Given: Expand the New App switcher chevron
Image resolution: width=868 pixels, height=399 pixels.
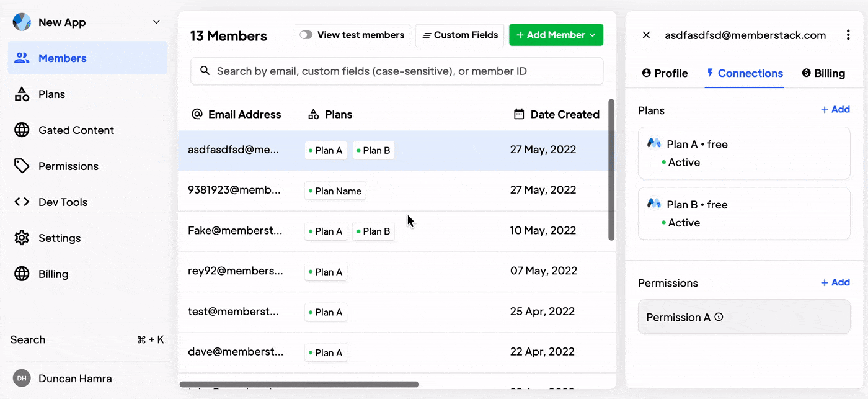Looking at the screenshot, I should 156,22.
